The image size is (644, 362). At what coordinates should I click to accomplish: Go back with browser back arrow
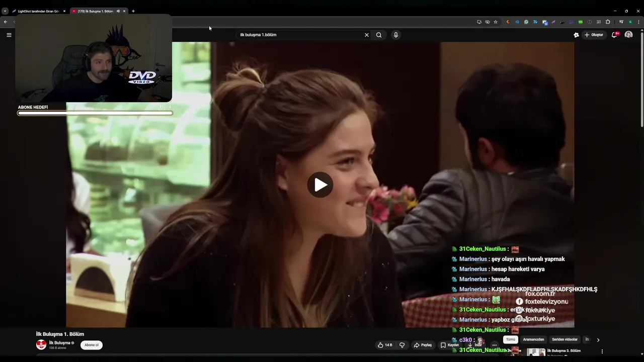pyautogui.click(x=6, y=22)
